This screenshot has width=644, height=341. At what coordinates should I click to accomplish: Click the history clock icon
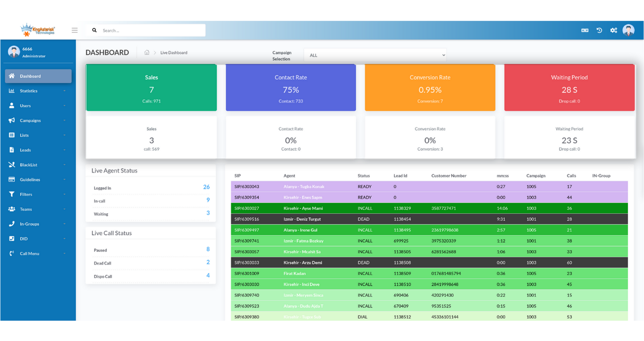click(599, 30)
